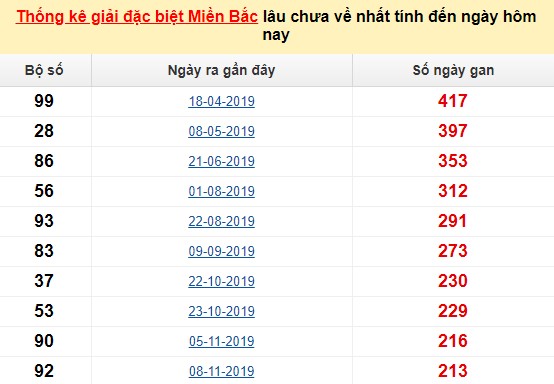This screenshot has width=554, height=384.
Task: Click the 'Số ngày gan' column header
Action: point(453,70)
